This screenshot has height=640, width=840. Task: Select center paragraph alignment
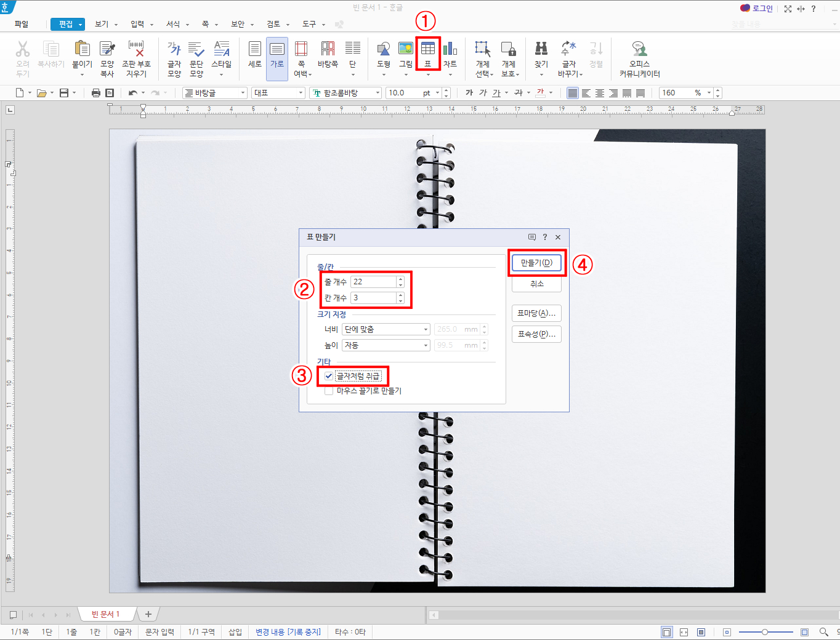[x=600, y=93]
